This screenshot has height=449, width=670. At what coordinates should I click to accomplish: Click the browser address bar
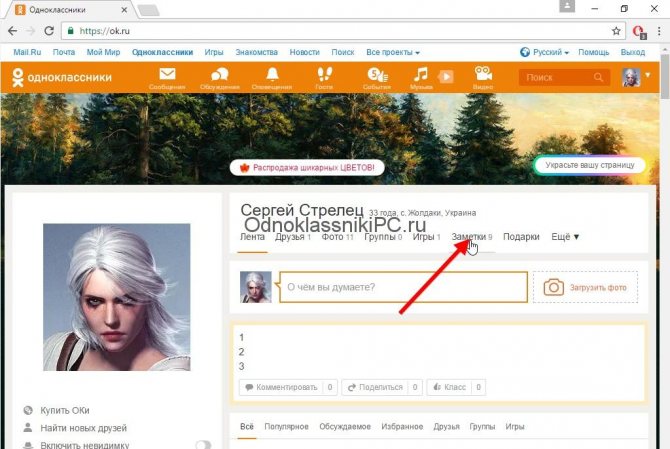[x=342, y=31]
